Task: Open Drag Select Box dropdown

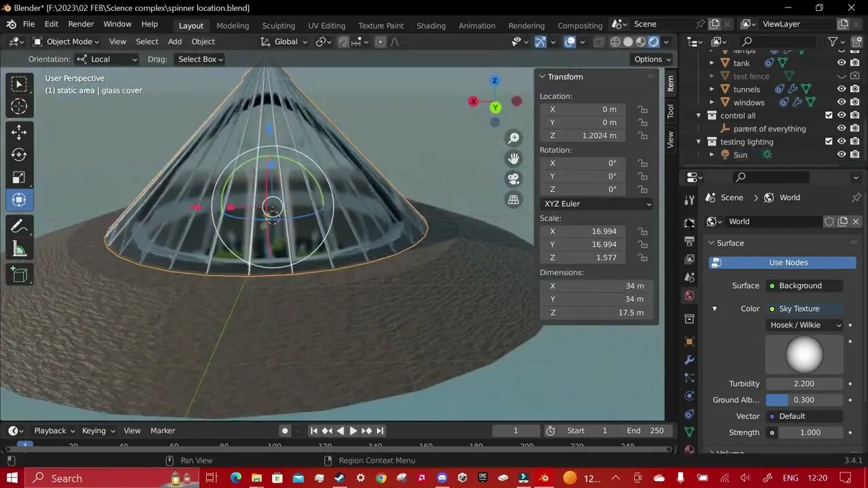Action: tap(199, 60)
